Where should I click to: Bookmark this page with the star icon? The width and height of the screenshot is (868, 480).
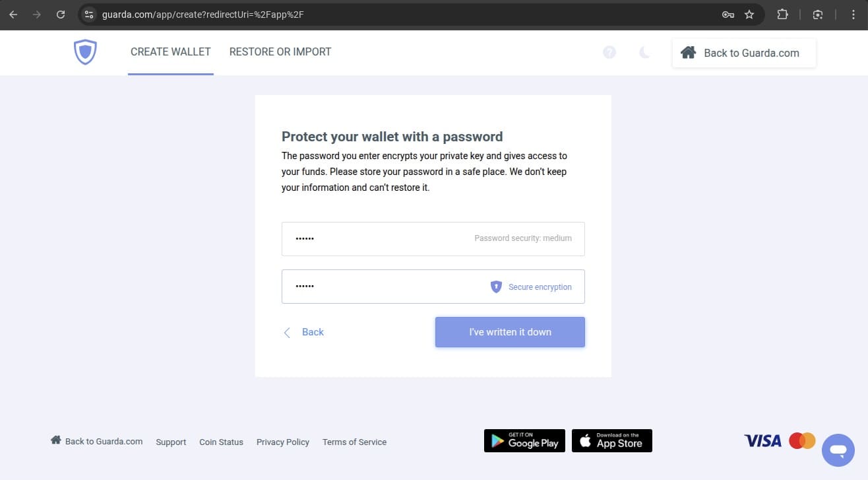click(x=749, y=15)
